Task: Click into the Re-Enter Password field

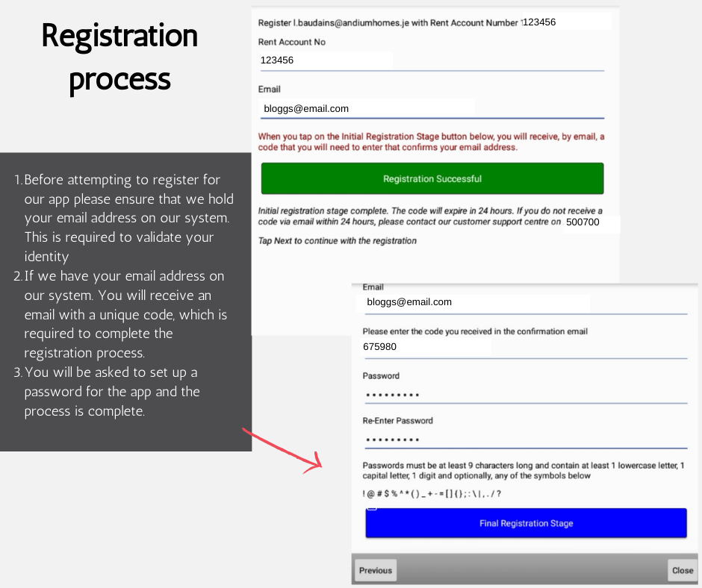Action: pos(525,440)
